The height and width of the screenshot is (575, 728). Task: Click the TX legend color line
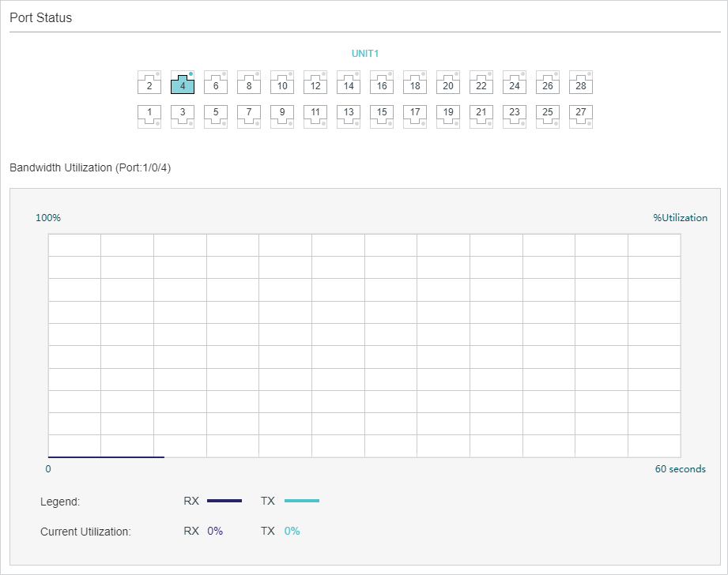coord(302,501)
